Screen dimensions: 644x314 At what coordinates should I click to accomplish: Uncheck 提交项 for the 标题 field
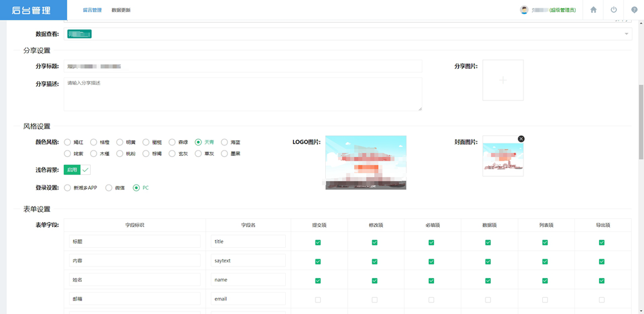tap(317, 243)
